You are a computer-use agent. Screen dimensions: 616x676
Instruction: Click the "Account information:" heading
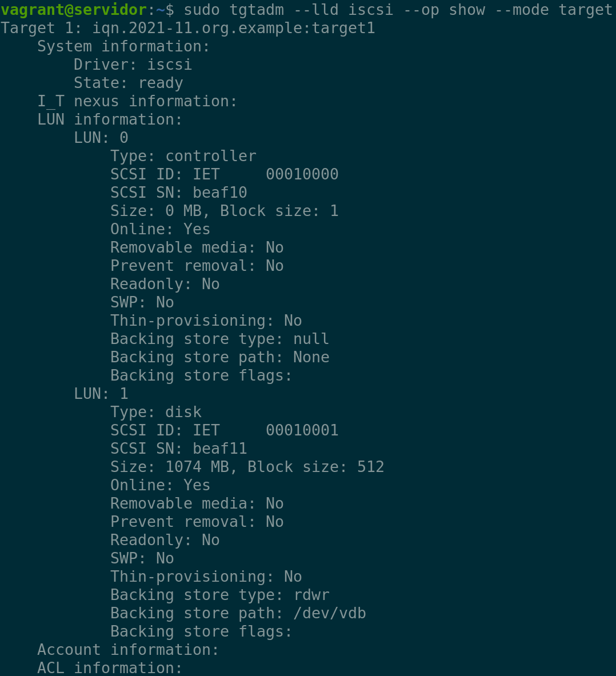[x=128, y=650]
